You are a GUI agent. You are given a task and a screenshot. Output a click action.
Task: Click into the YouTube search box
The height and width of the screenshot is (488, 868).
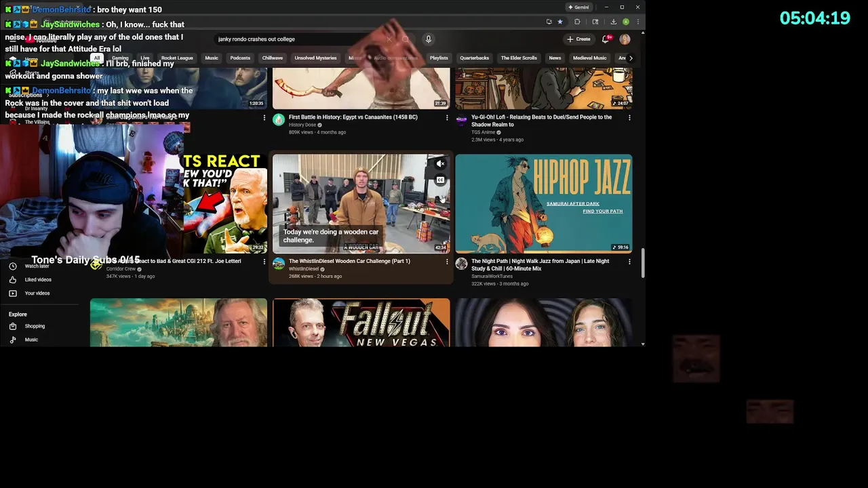click(x=302, y=39)
